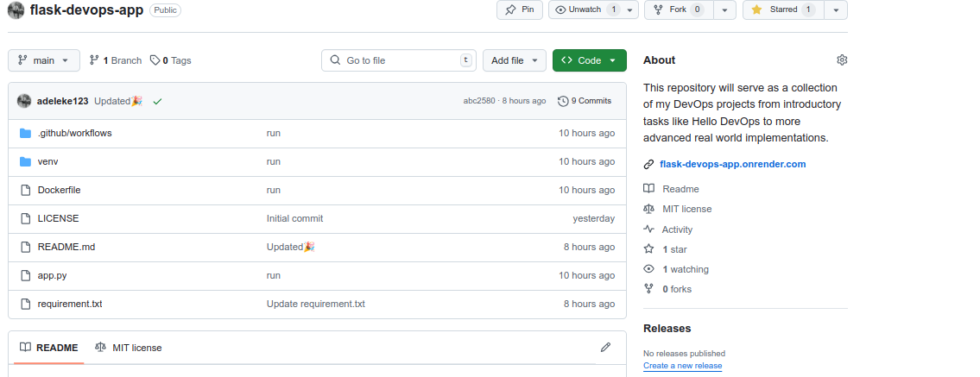Click the star icon next to 1 star
Viewport: 980px width, 377px height.
pos(648,249)
